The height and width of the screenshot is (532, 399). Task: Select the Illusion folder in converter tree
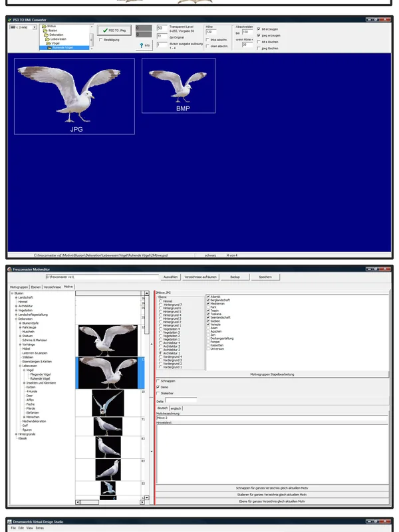click(51, 31)
